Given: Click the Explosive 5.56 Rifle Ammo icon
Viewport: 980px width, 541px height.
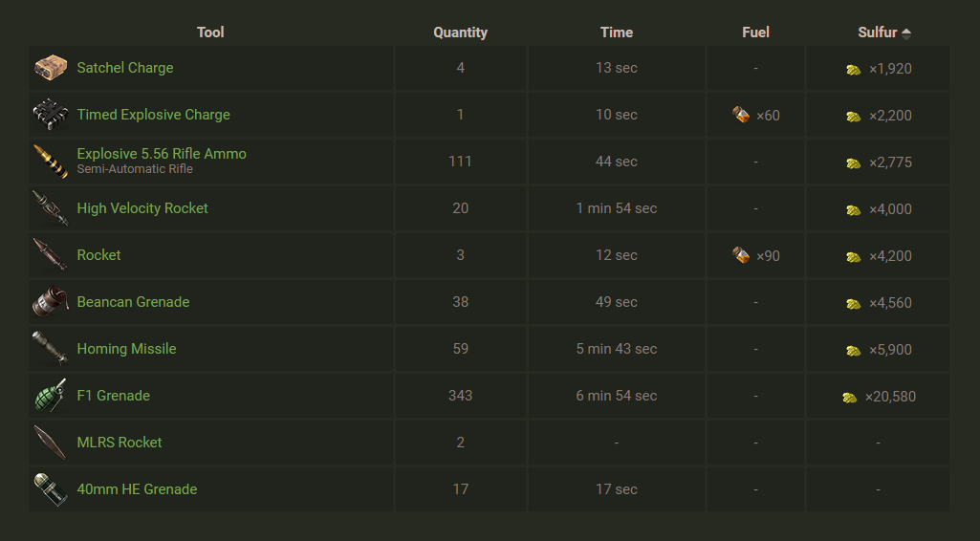Looking at the screenshot, I should point(50,162).
